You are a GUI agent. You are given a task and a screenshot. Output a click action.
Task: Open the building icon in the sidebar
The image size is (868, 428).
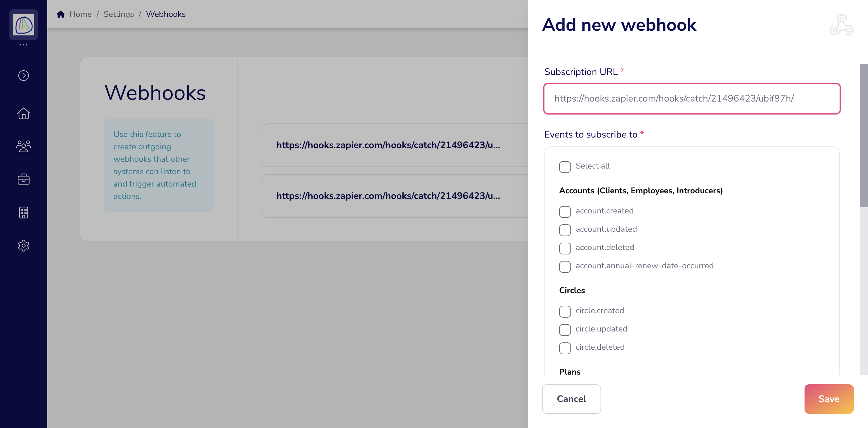click(24, 212)
